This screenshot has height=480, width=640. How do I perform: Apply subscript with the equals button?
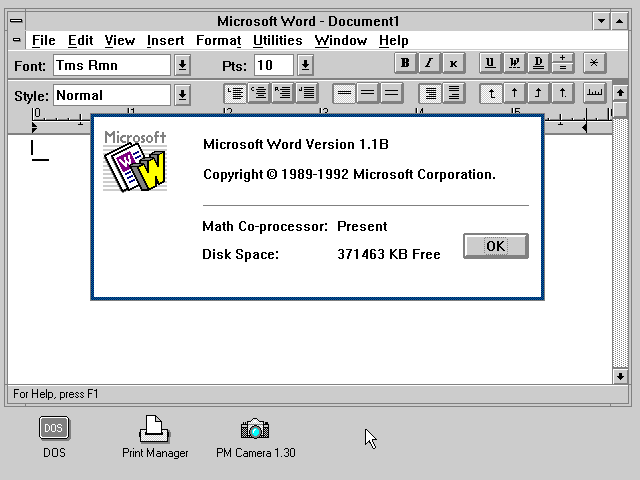click(562, 68)
